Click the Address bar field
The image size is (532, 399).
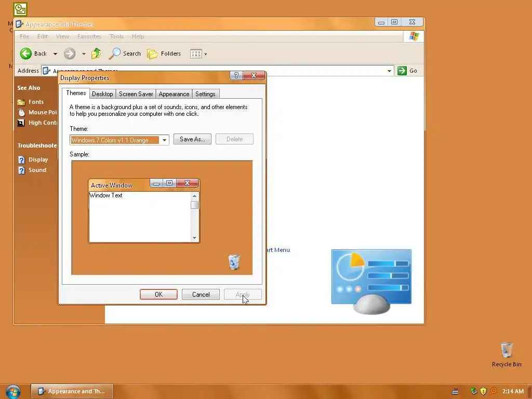pyautogui.click(x=218, y=71)
